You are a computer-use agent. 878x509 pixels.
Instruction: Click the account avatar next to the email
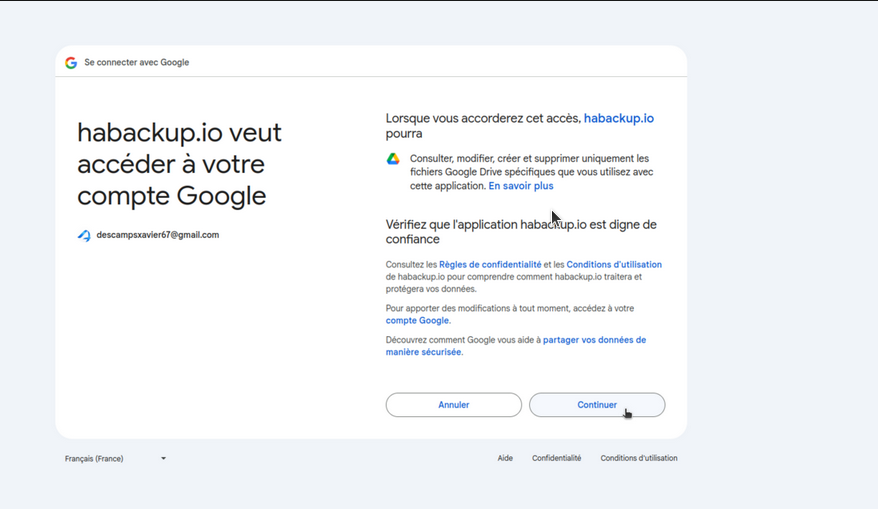(x=84, y=236)
